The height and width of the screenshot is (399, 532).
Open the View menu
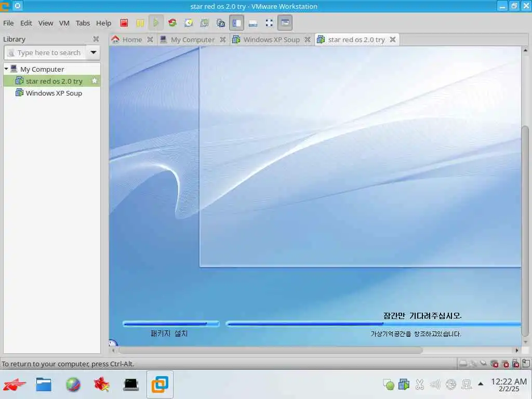click(46, 23)
